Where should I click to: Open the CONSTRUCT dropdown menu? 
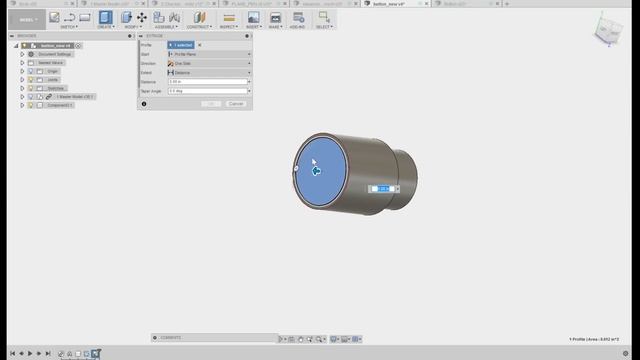point(199,27)
